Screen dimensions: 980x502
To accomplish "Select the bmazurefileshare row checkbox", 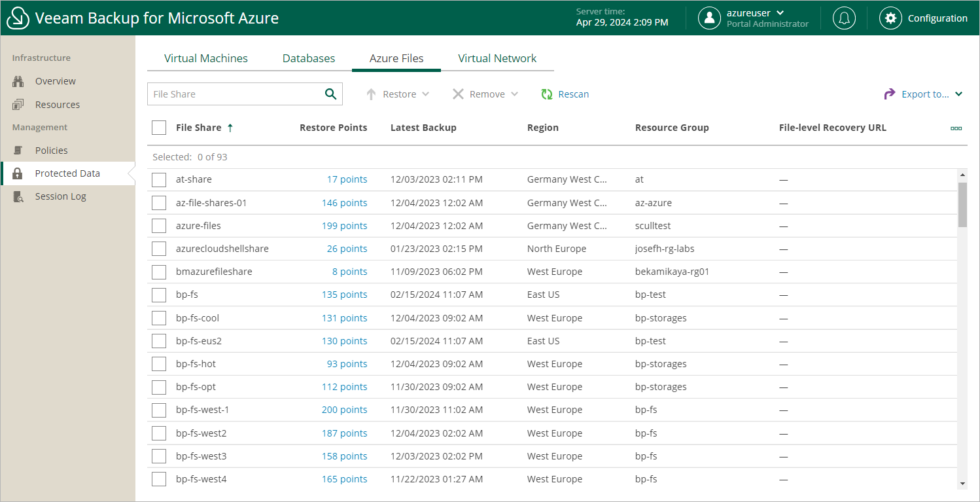I will tap(159, 272).
